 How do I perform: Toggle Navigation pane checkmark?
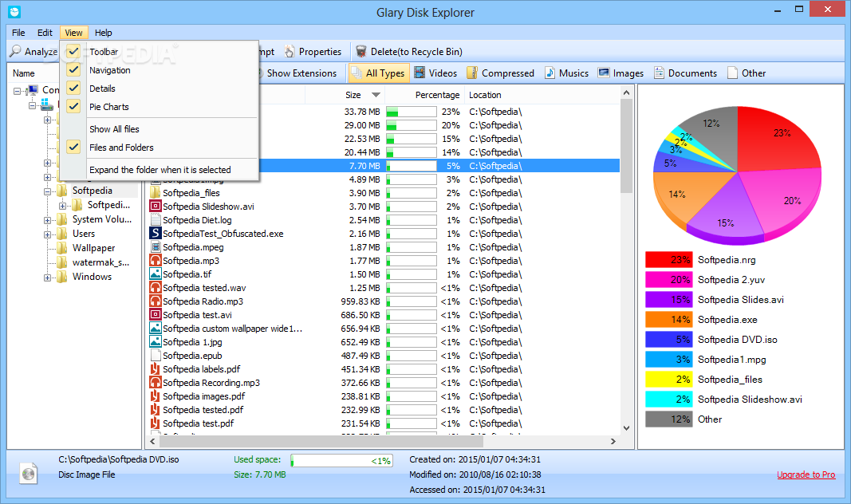coord(74,70)
